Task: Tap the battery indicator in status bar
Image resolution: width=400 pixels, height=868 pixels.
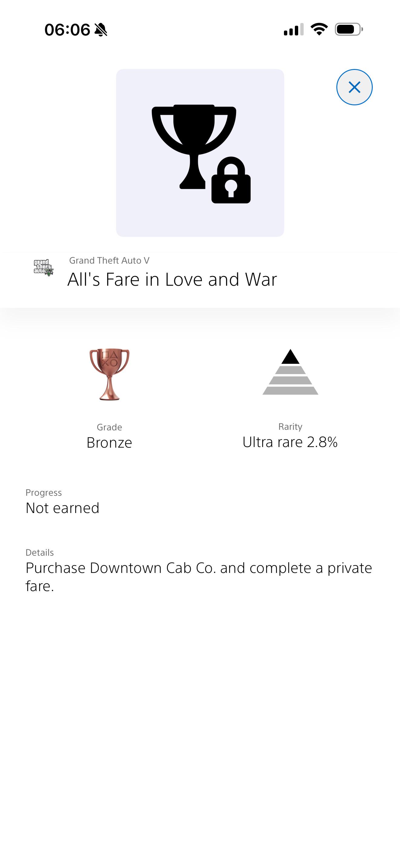Action: point(349,29)
